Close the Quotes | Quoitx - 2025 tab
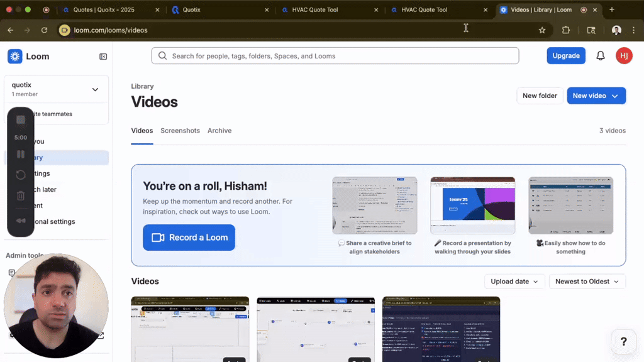Viewport: 644px width, 362px height. coord(157,10)
